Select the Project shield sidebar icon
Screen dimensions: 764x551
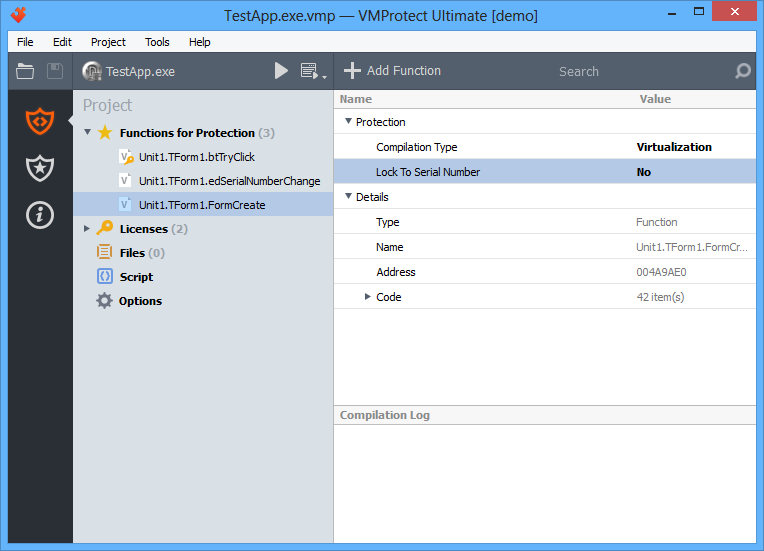pyautogui.click(x=40, y=121)
